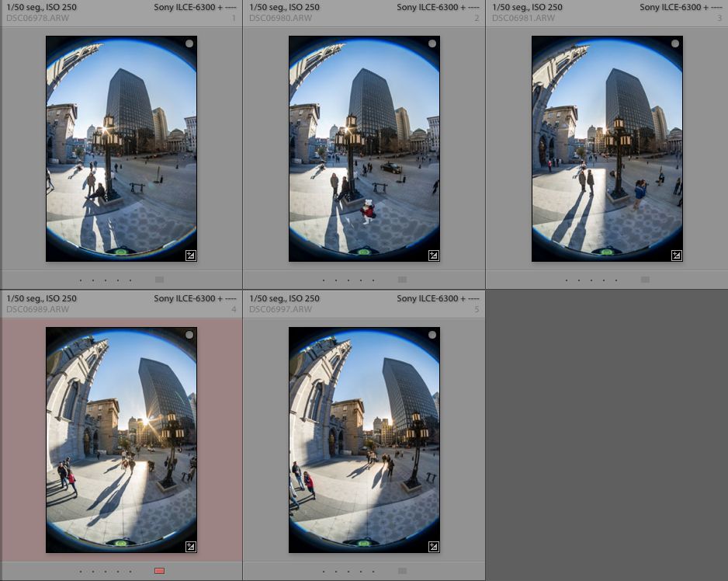Set one-star rating on DSC06981.ARW
Screen dimensions: 728x581
567,280
